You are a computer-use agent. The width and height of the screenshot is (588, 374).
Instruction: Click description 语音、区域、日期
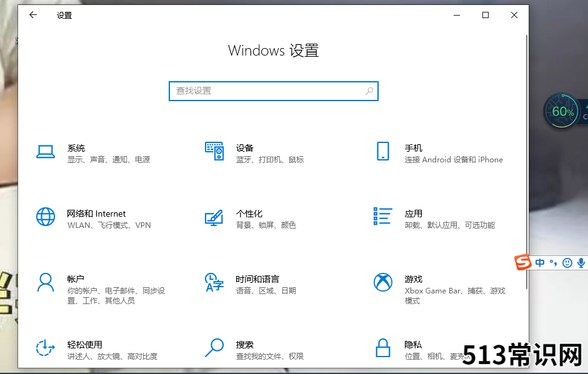pyautogui.click(x=266, y=291)
